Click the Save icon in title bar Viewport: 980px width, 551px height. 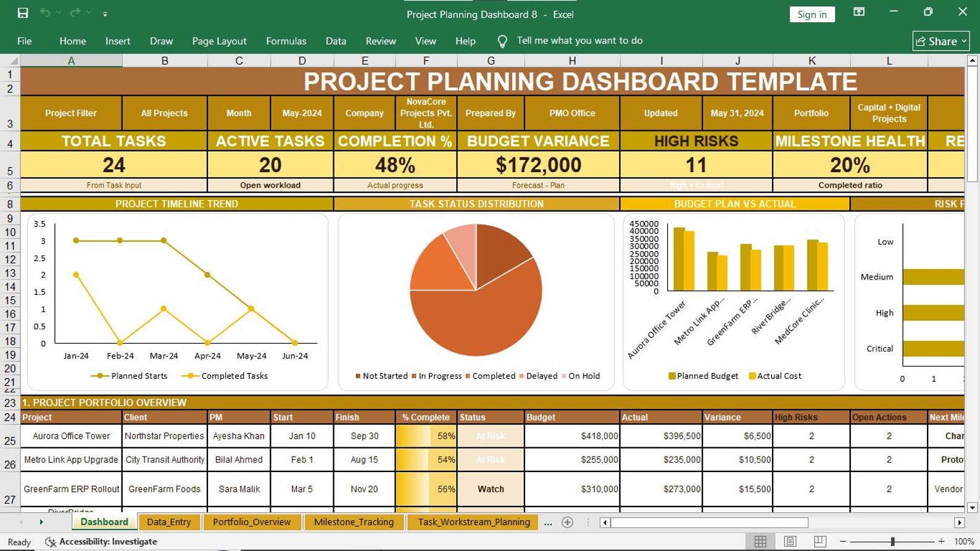23,13
